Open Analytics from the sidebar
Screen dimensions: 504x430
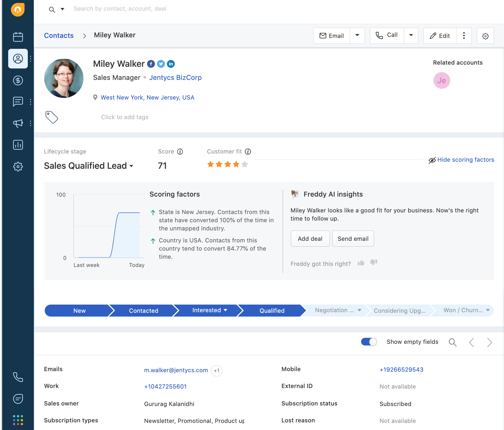[18, 145]
